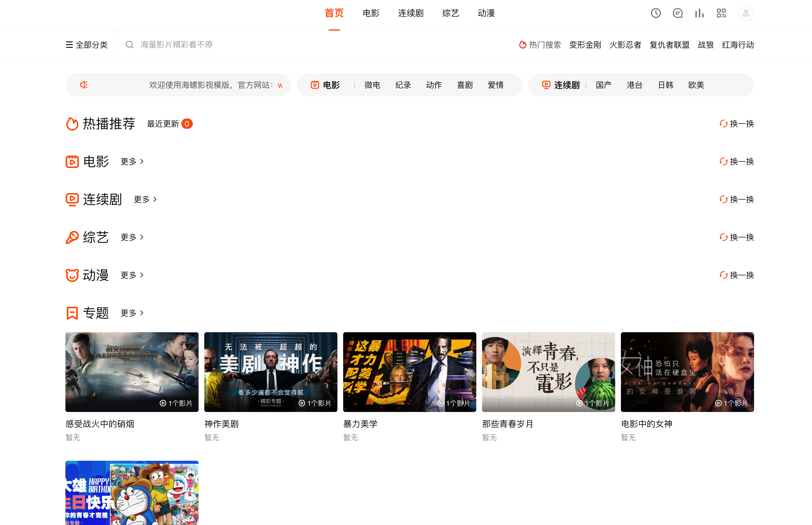
Task: Open the 暴力美学 topic thumbnail
Action: (409, 372)
